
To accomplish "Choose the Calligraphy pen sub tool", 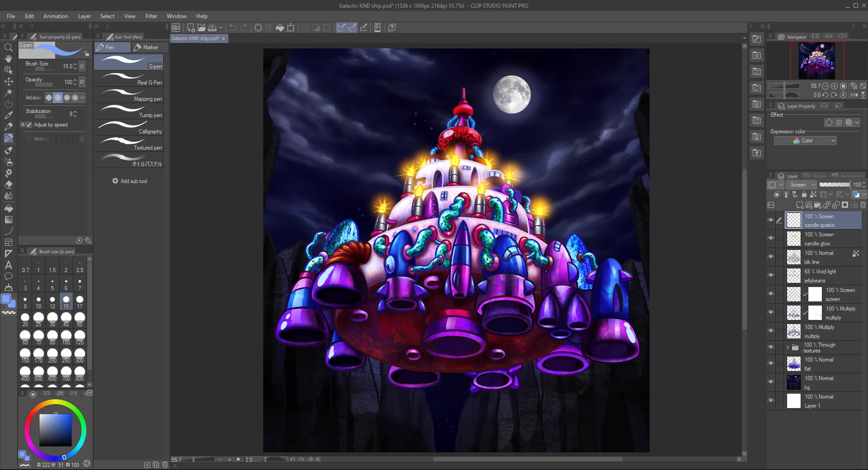I will (x=129, y=127).
